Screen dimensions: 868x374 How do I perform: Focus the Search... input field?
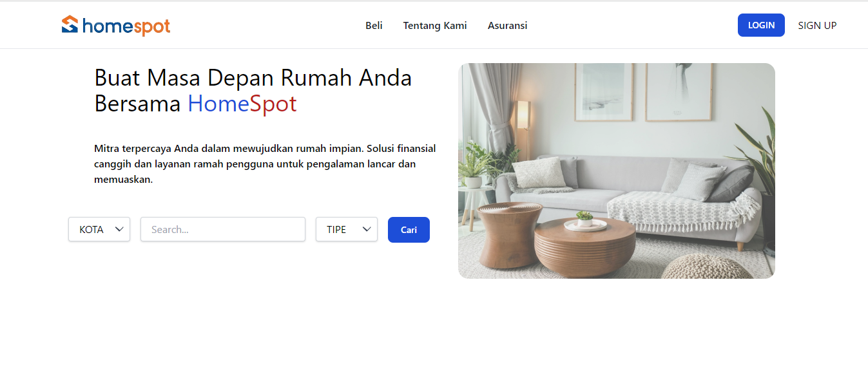tap(223, 229)
